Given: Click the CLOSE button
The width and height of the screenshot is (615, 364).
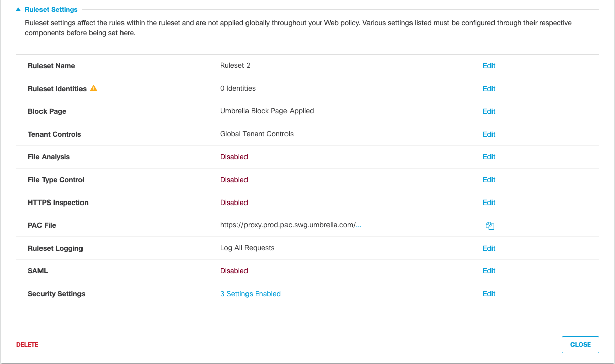Looking at the screenshot, I should (x=581, y=345).
